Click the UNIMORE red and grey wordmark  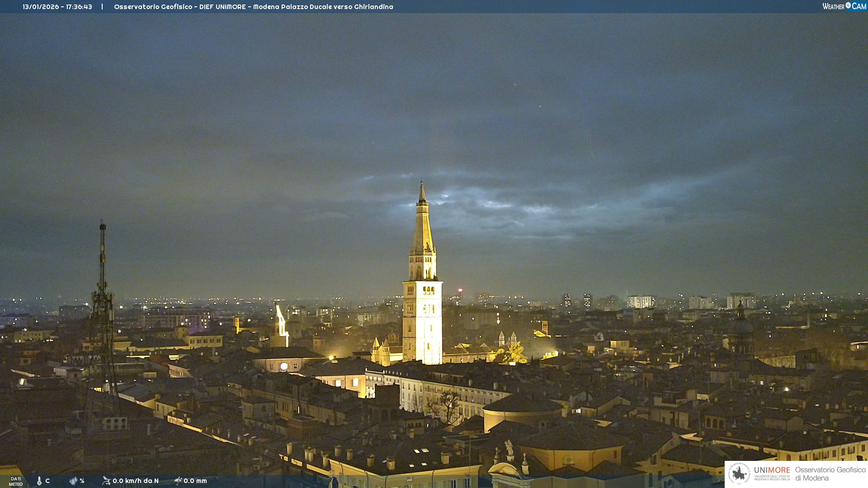(772, 470)
